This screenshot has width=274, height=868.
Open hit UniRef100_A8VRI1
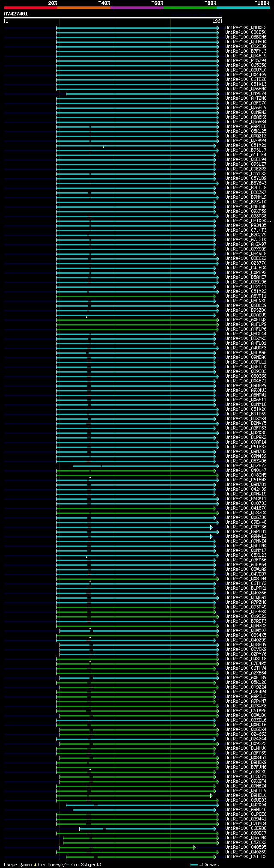[246, 296]
